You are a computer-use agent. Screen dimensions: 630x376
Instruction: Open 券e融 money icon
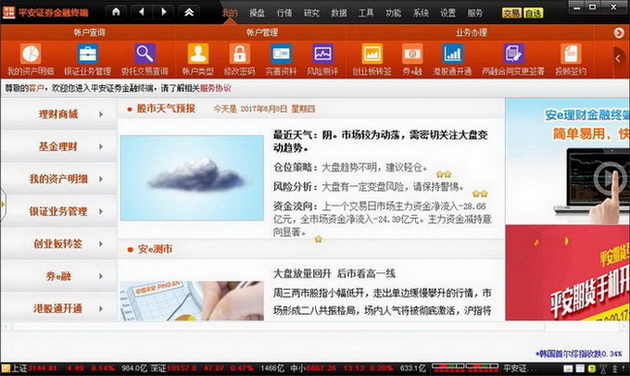tap(412, 54)
